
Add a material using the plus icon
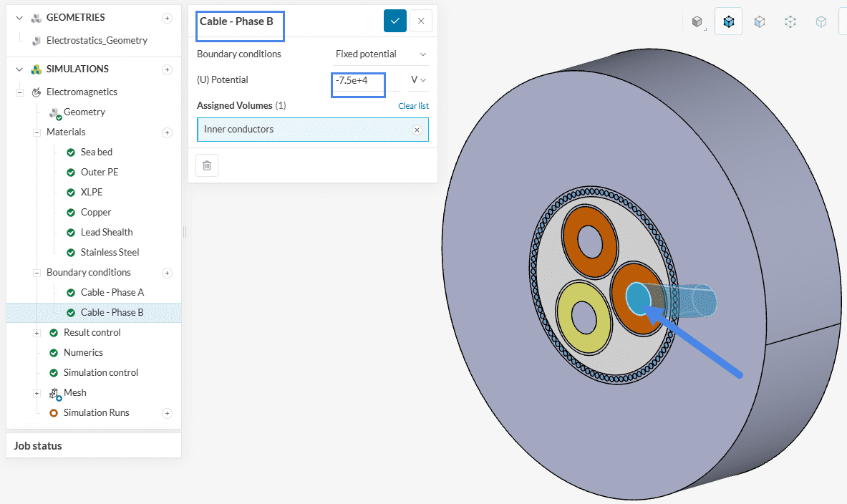(167, 132)
